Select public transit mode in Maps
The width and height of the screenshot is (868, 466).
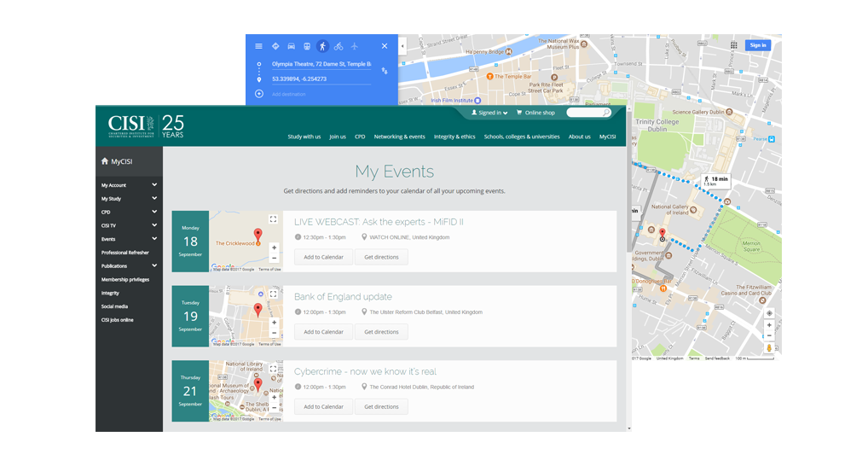click(307, 46)
